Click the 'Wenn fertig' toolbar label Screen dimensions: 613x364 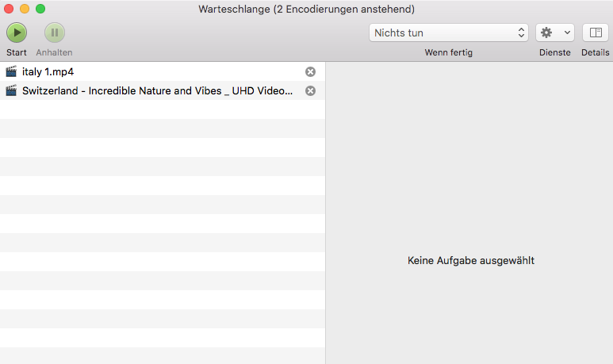point(449,52)
